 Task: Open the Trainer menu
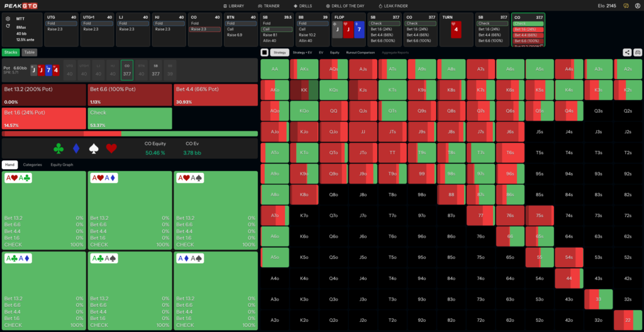[x=269, y=6]
